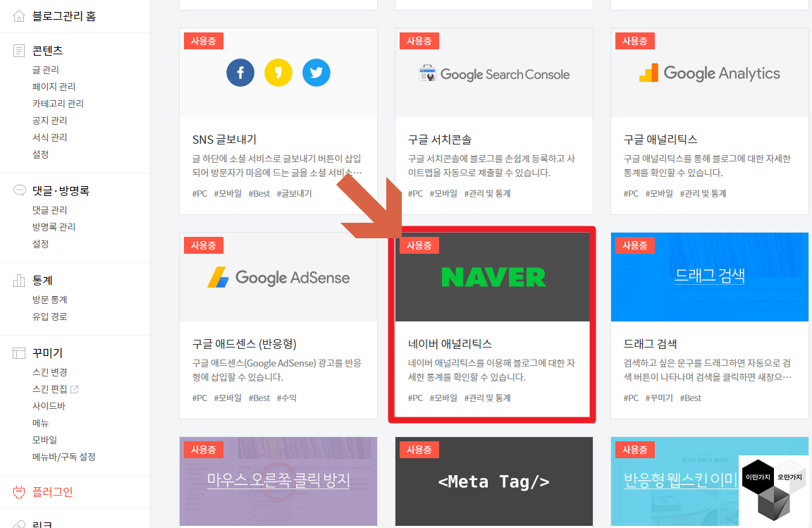Click #꾸미기 tag in 드래그 검색 card
The height and width of the screenshot is (528, 812).
[x=659, y=398]
